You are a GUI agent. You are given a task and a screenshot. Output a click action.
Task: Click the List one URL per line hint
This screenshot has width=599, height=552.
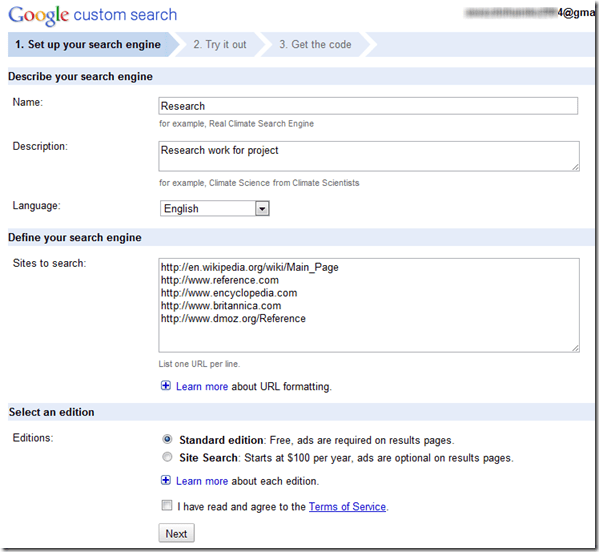(x=199, y=364)
